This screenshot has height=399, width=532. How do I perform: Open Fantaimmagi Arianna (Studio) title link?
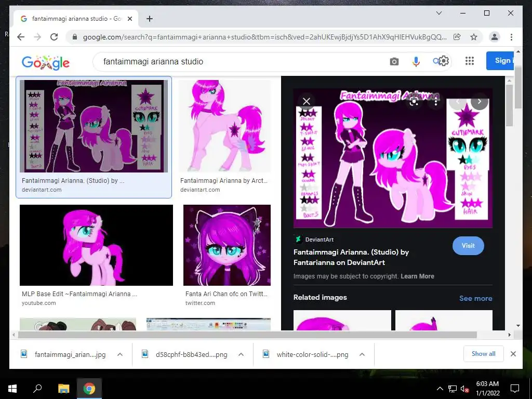[351, 257]
